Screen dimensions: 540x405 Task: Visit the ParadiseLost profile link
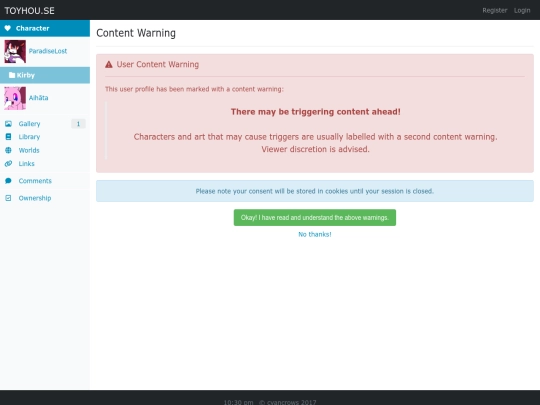tap(48, 51)
